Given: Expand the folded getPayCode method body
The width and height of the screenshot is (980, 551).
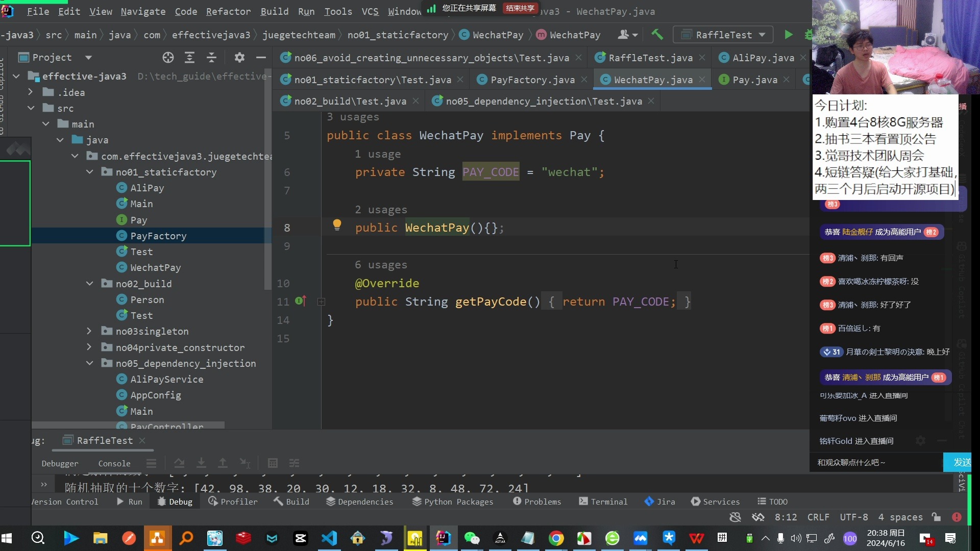Looking at the screenshot, I should (x=321, y=302).
